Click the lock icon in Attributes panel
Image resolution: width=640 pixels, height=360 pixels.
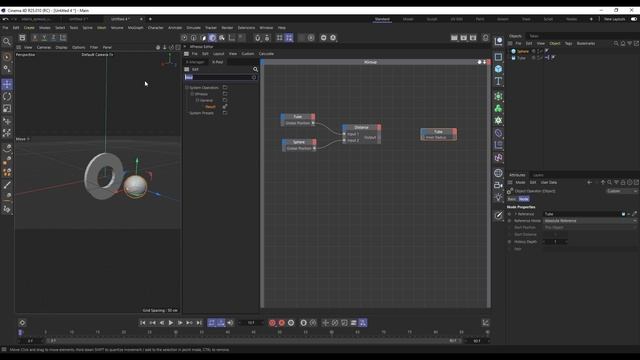pyautogui.click(x=623, y=182)
